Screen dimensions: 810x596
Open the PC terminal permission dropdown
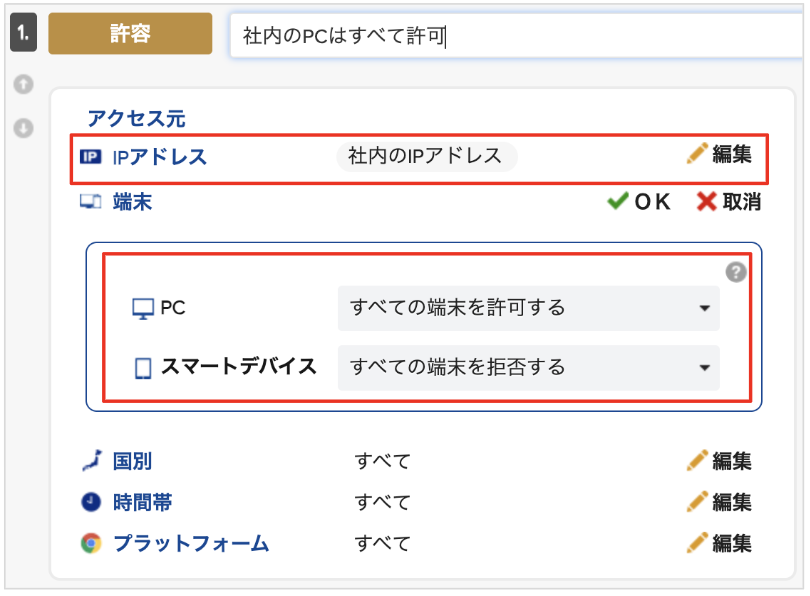528,308
